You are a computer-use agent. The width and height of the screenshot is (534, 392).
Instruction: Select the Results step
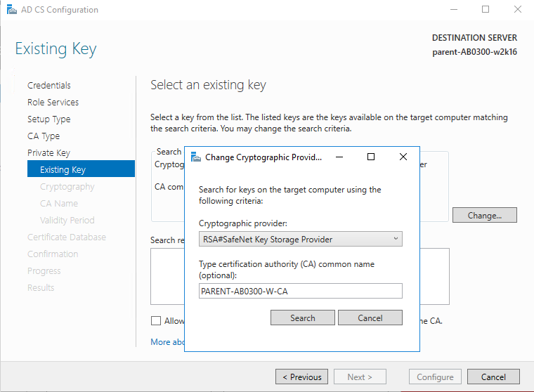pyautogui.click(x=41, y=288)
